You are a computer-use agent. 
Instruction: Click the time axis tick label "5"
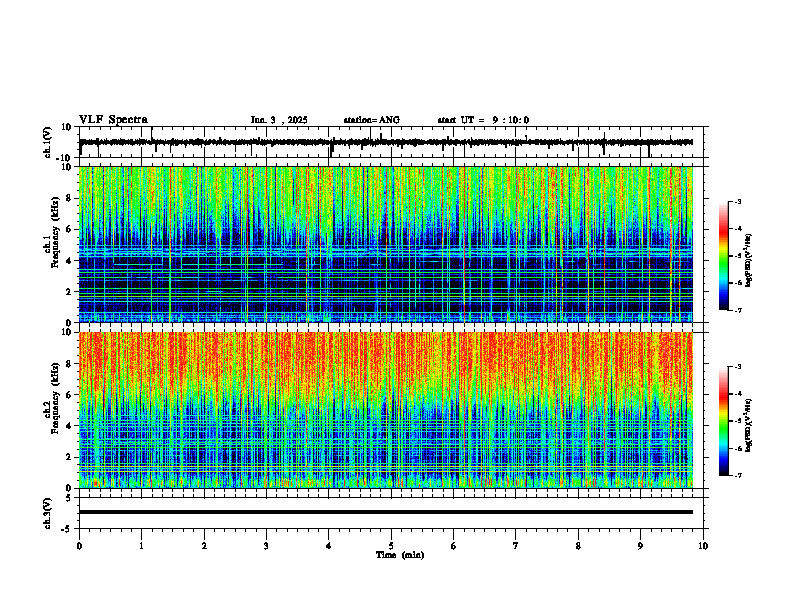click(x=391, y=546)
